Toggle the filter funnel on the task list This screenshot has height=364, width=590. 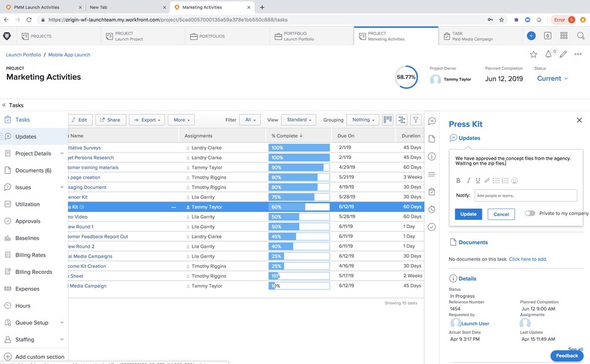point(415,119)
